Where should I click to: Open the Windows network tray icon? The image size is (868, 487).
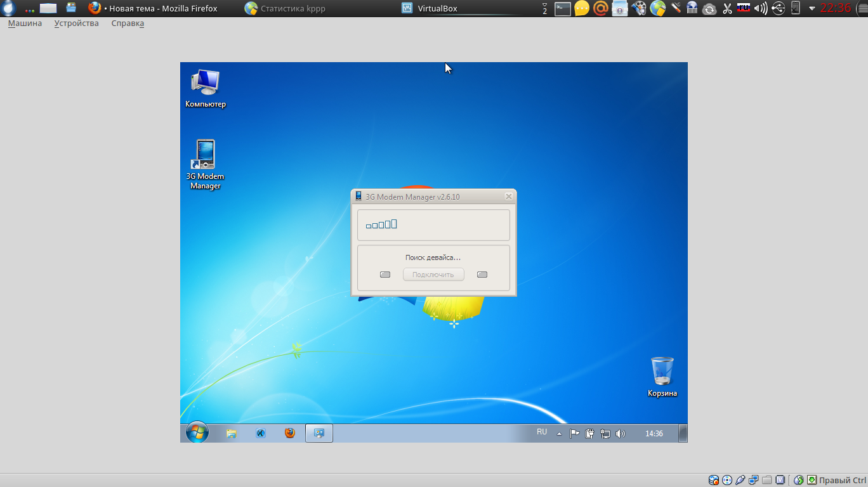[605, 434]
